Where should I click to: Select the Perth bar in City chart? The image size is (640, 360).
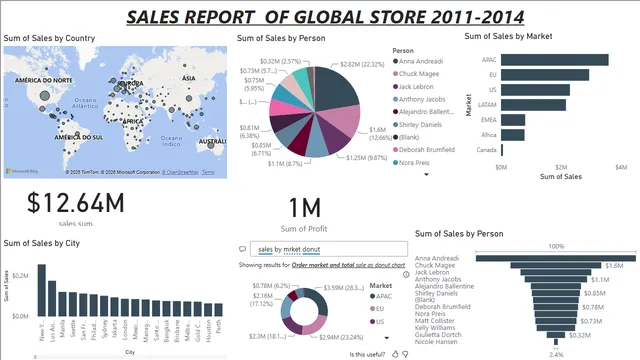coord(218,310)
